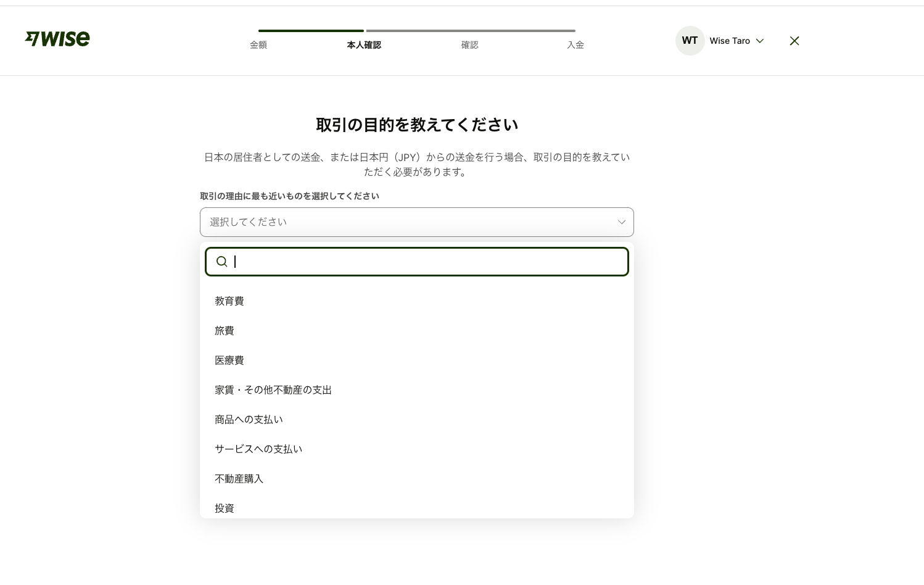
Task: Select 教育費 option
Action: [x=229, y=301]
